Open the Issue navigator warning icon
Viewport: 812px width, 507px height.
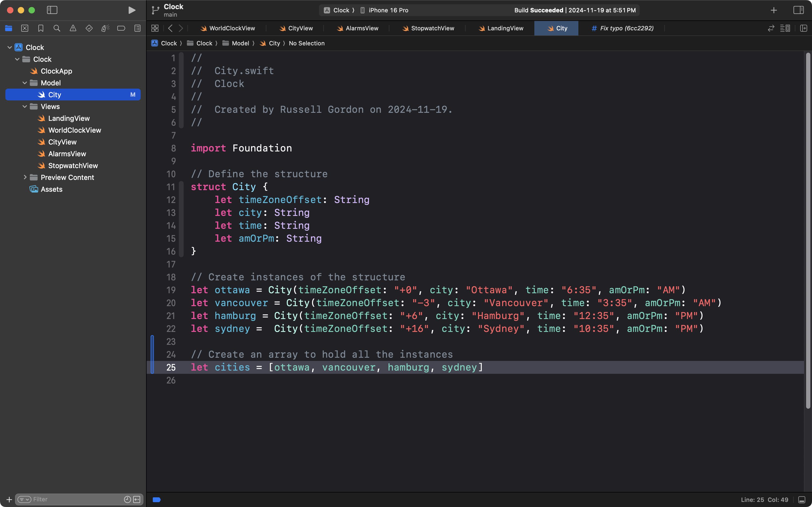coord(73,28)
